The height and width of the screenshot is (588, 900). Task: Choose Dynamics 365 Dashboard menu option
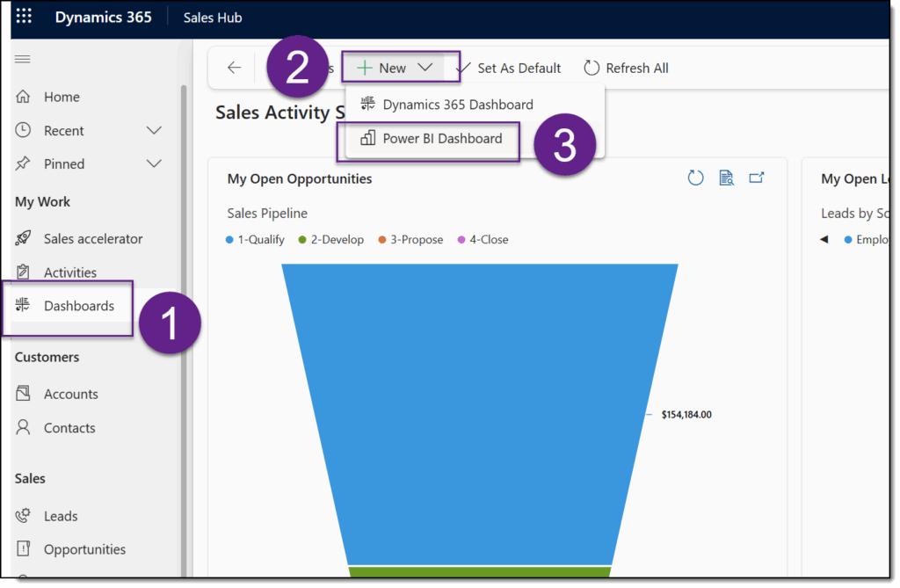click(457, 104)
